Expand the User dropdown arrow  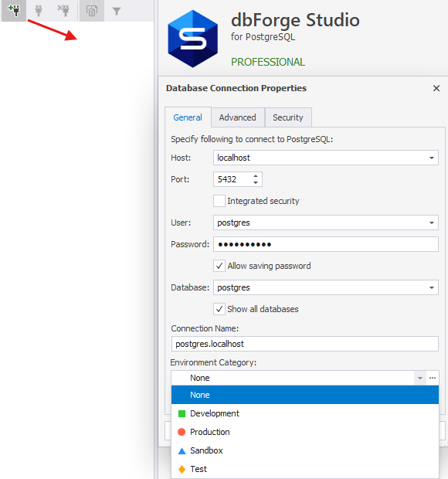point(432,223)
